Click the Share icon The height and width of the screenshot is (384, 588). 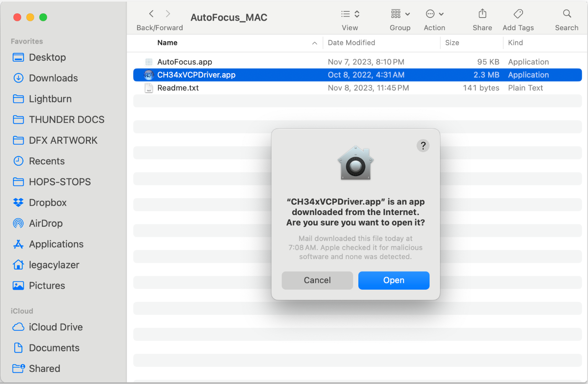point(482,14)
